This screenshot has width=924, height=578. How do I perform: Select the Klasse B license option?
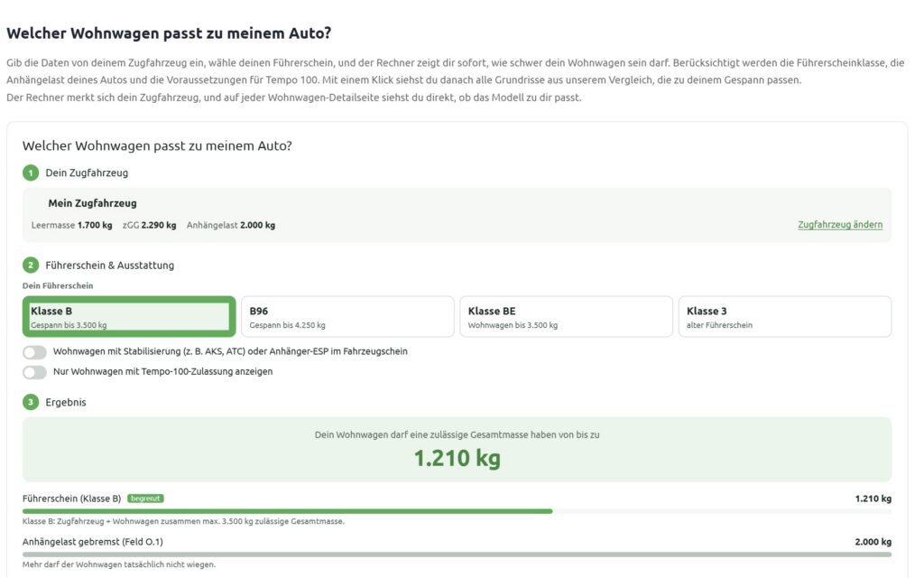129,317
